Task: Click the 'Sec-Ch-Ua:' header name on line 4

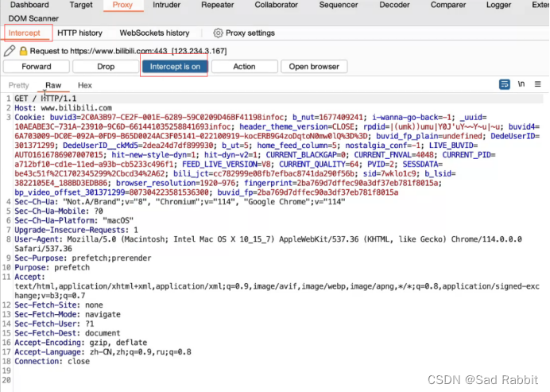Action: tap(37, 202)
